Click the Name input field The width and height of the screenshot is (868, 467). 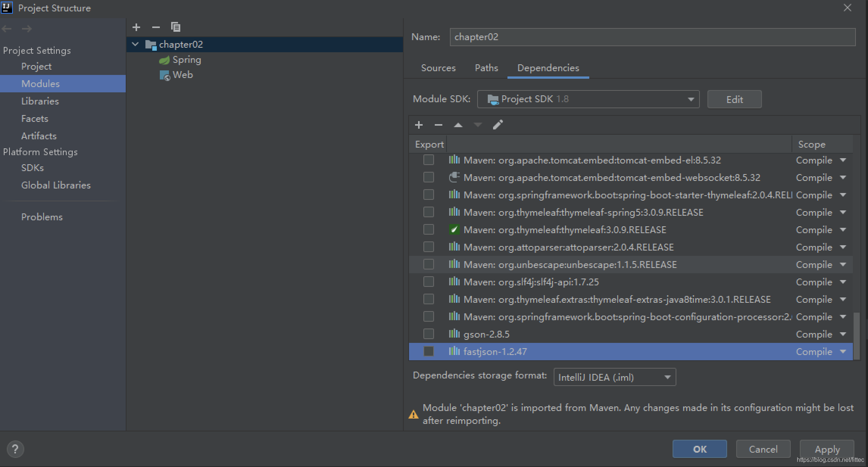tap(653, 37)
